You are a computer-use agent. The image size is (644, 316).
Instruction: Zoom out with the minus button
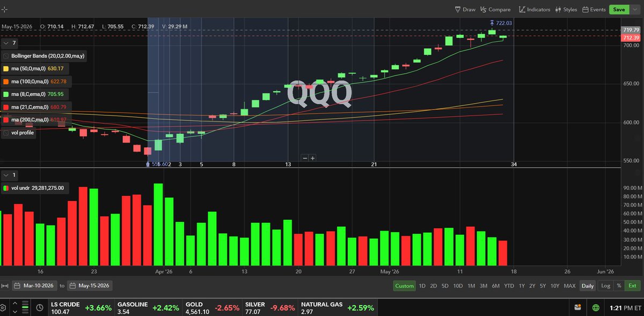(x=305, y=158)
